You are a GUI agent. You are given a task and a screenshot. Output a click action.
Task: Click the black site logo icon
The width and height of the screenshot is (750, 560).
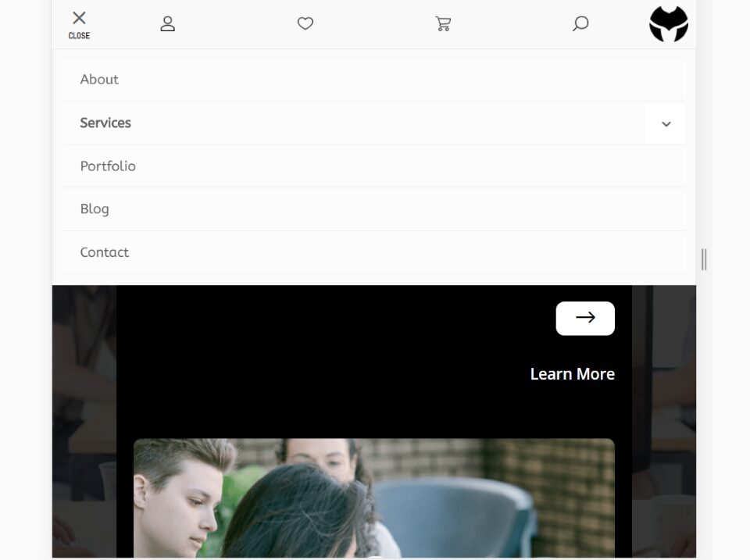(x=669, y=24)
